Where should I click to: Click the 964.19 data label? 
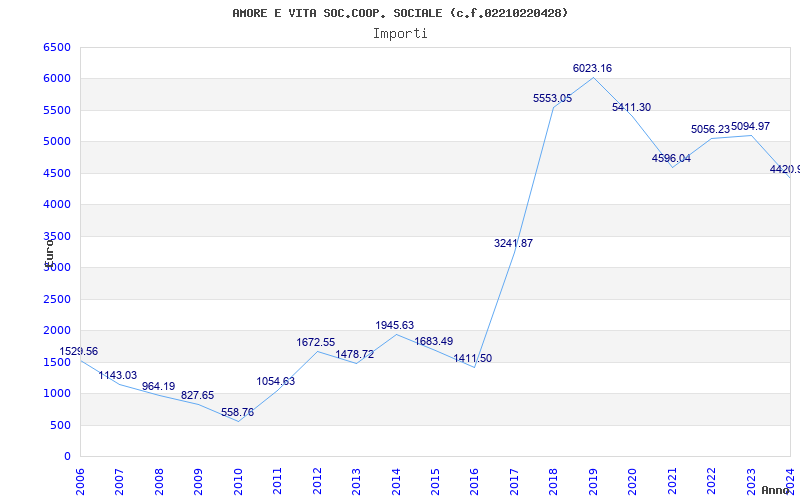tap(159, 386)
